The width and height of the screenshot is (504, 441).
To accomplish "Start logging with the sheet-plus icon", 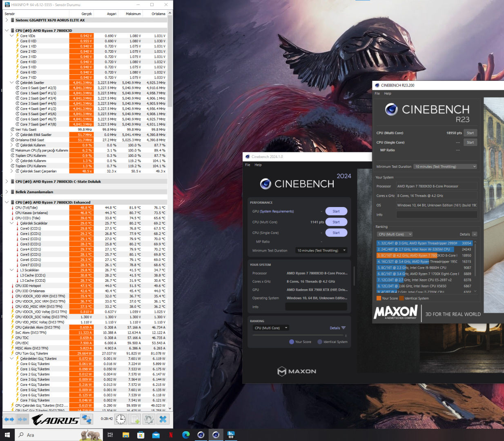I will click(x=135, y=419).
